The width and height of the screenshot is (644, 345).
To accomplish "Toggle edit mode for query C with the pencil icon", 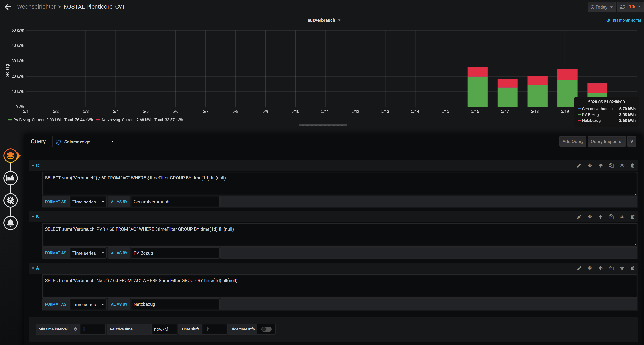I will click(579, 166).
